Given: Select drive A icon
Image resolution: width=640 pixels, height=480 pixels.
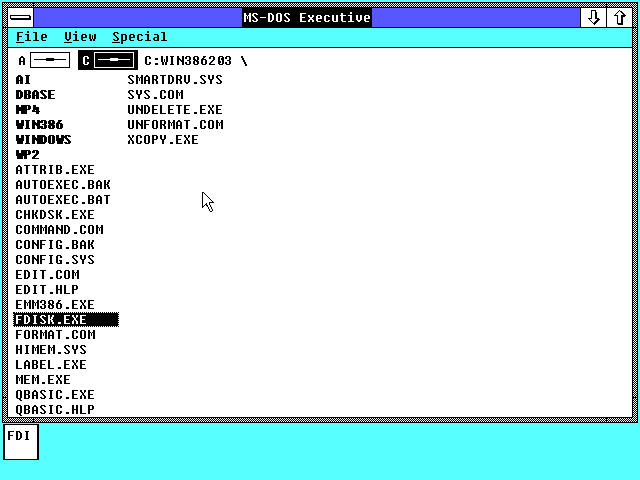Looking at the screenshot, I should click(44, 60).
